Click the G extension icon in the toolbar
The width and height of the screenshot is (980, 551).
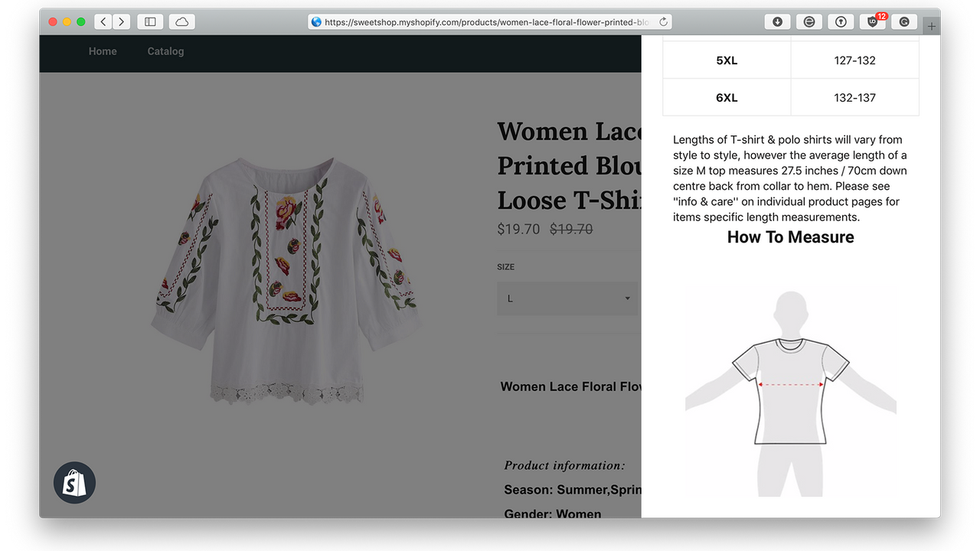(904, 21)
